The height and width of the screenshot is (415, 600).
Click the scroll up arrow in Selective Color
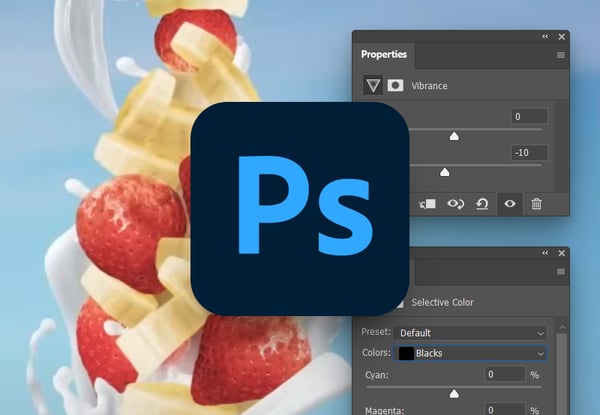(x=562, y=327)
